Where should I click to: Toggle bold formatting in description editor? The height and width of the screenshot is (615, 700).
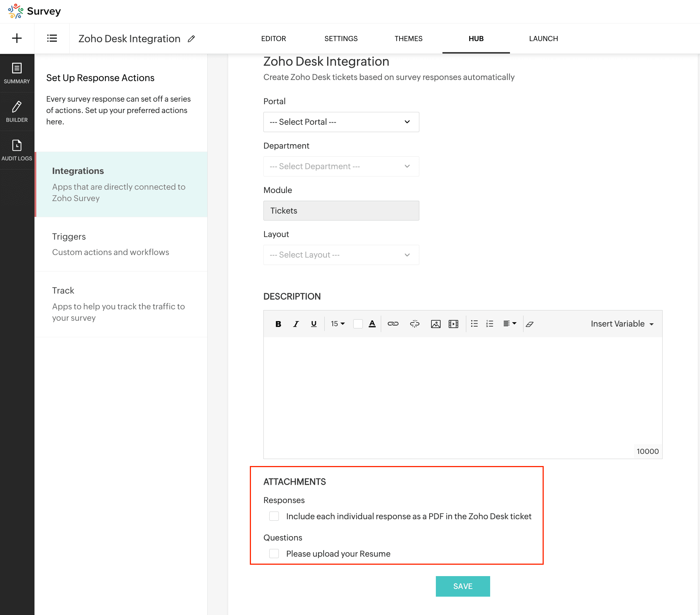(278, 324)
